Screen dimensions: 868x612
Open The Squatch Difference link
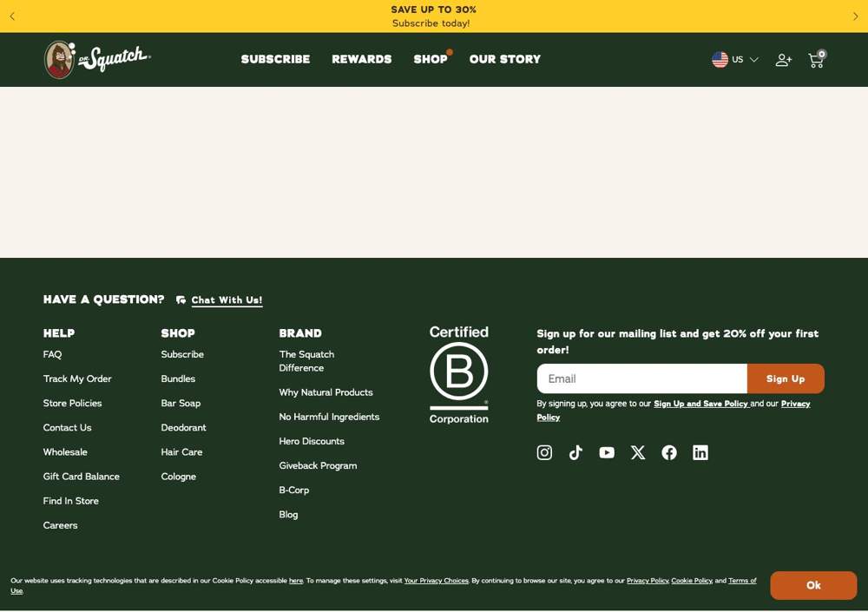[306, 361]
